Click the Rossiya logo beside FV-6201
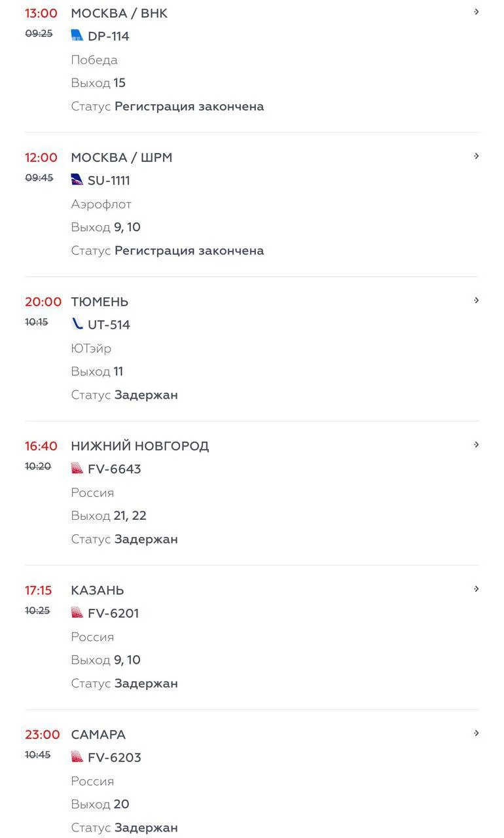 click(77, 612)
